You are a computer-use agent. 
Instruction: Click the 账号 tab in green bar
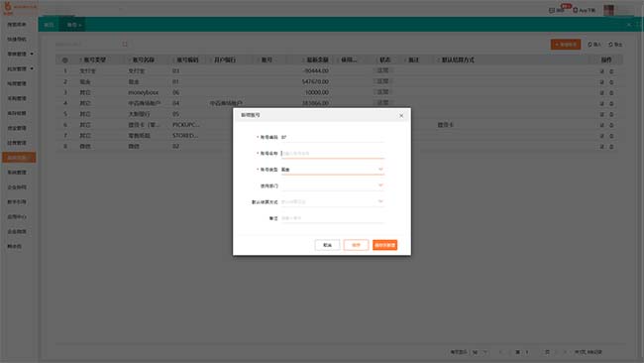tap(72, 25)
